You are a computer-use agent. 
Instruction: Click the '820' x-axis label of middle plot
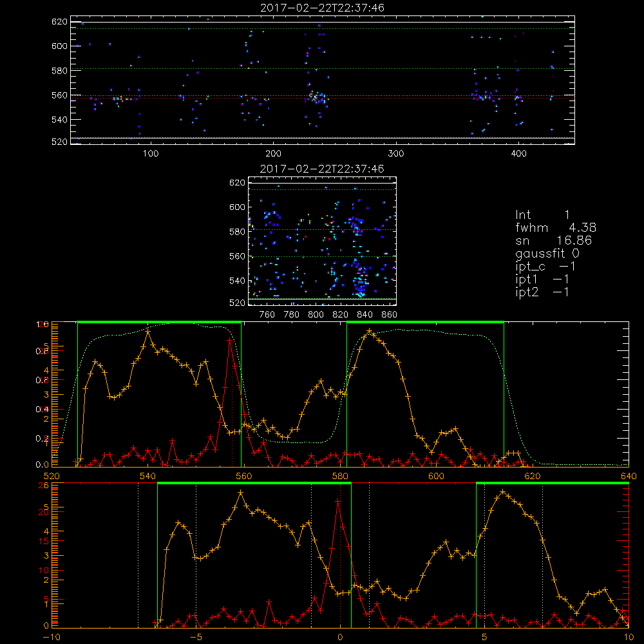point(341,315)
